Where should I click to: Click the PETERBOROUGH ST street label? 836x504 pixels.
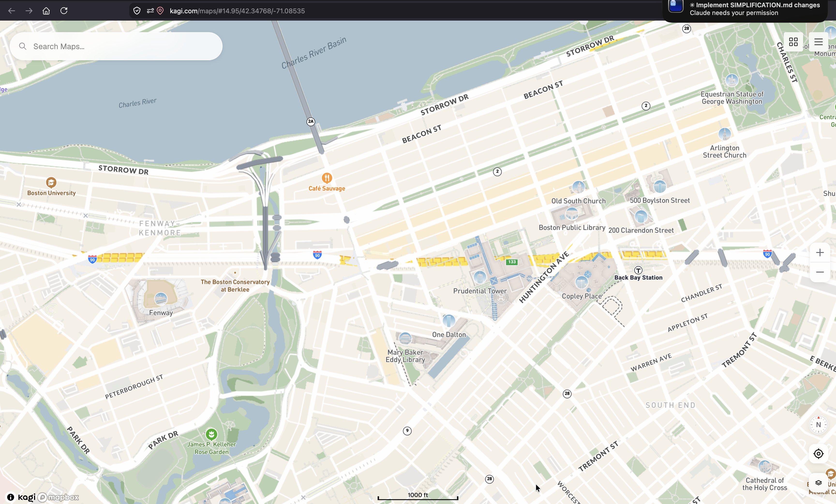click(x=134, y=387)
